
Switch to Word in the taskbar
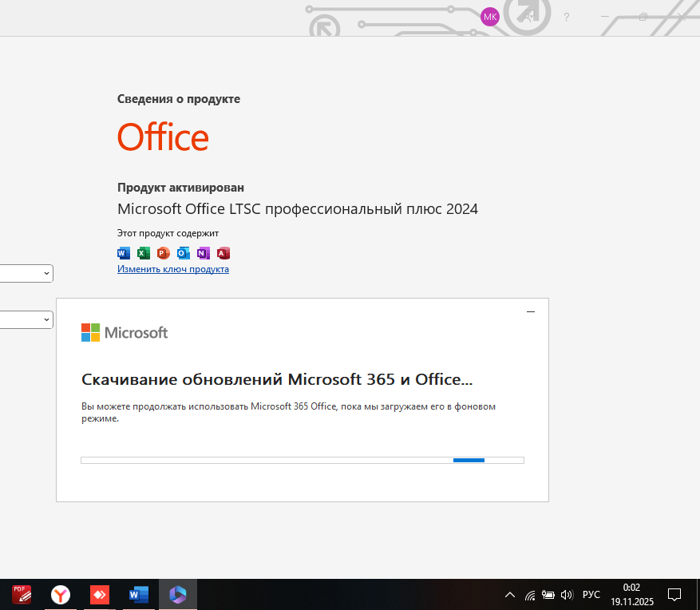click(139, 595)
